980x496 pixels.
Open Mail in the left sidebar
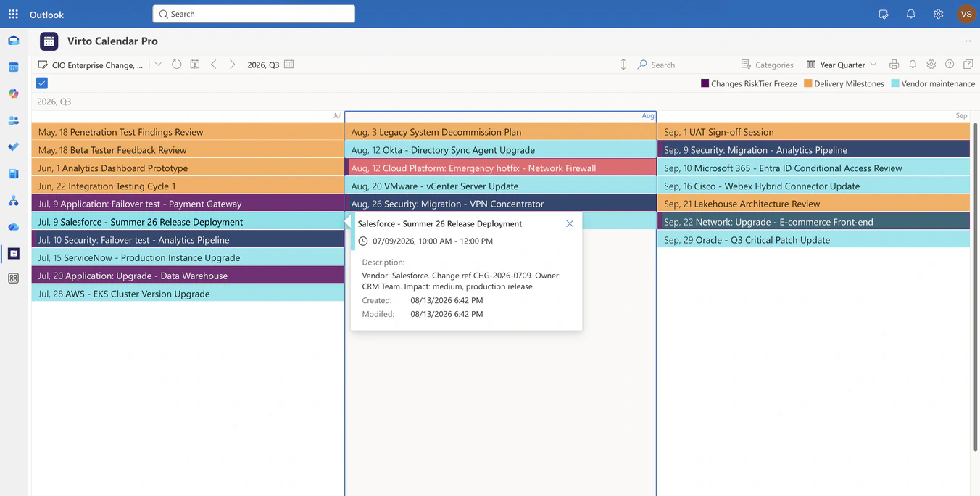[13, 41]
